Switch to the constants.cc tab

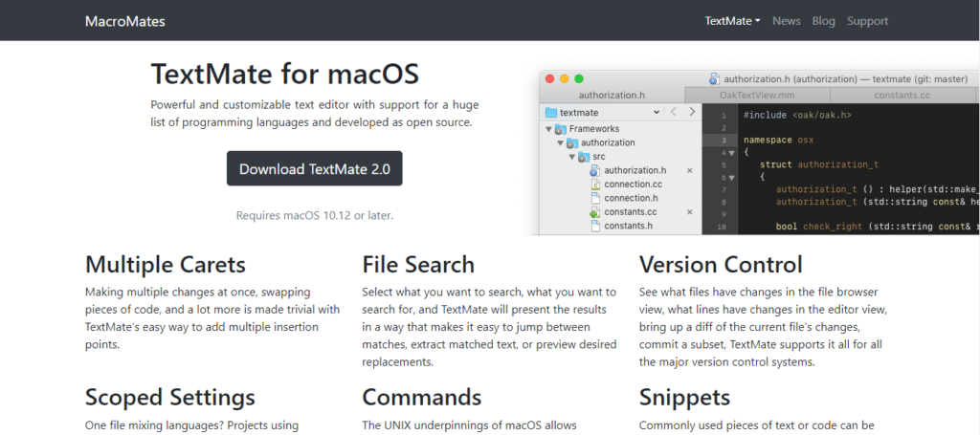902,96
